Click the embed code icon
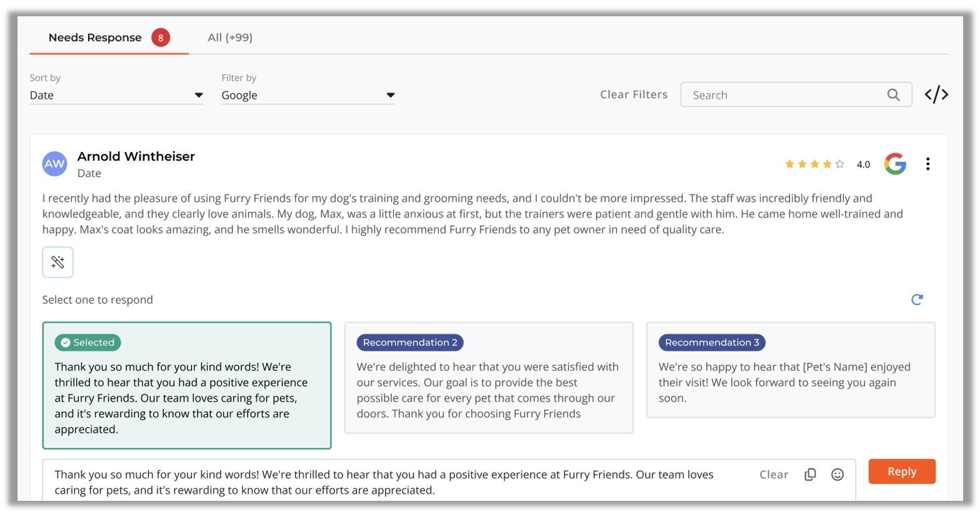Screen dimensions: 980x514 click(936, 94)
